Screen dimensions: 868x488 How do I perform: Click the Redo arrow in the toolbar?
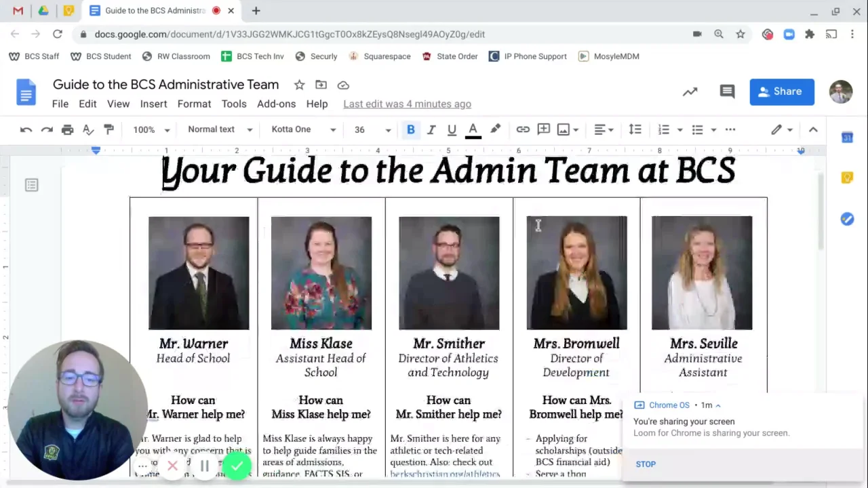(x=47, y=129)
